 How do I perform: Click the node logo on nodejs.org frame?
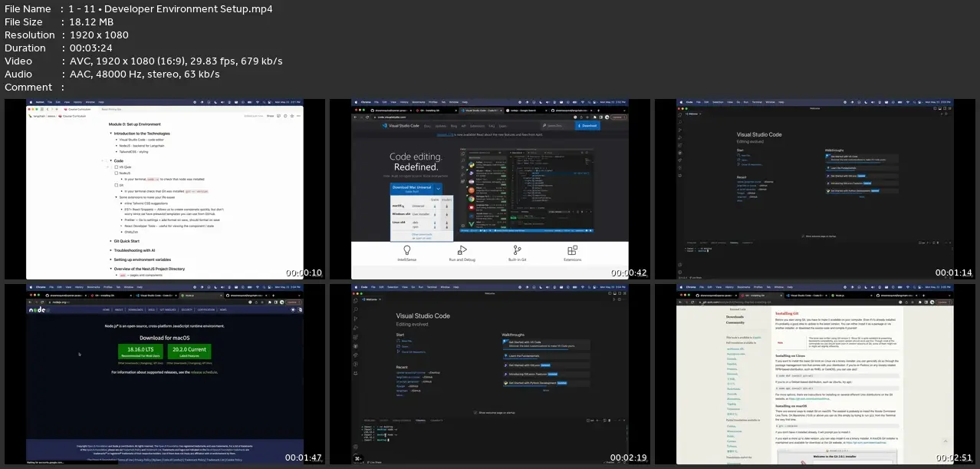point(38,309)
